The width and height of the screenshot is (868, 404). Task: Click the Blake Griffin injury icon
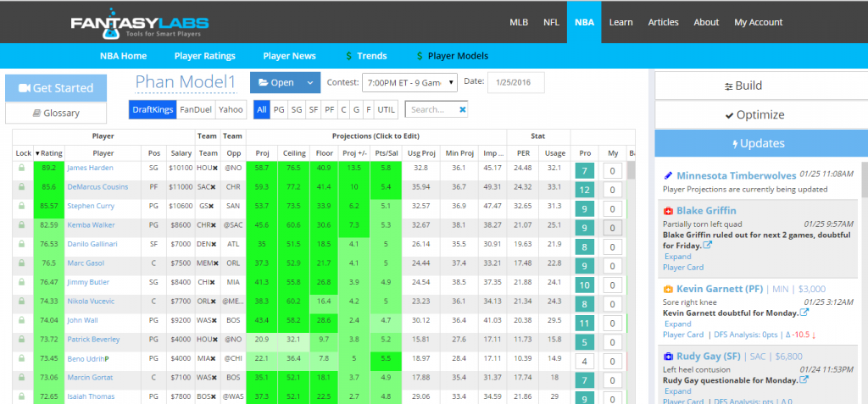click(668, 211)
